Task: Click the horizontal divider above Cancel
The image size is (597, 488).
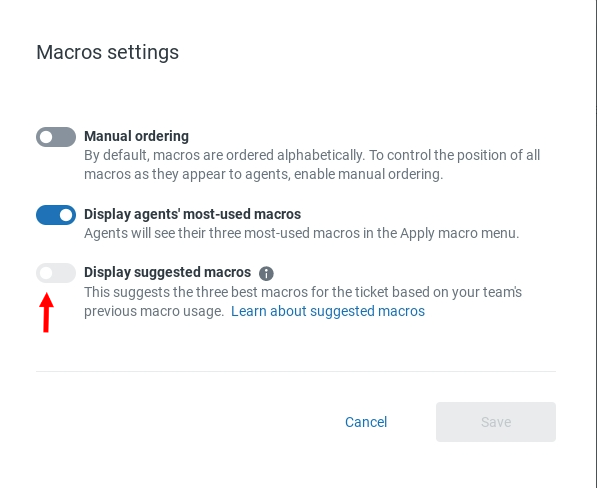Action: click(x=296, y=371)
